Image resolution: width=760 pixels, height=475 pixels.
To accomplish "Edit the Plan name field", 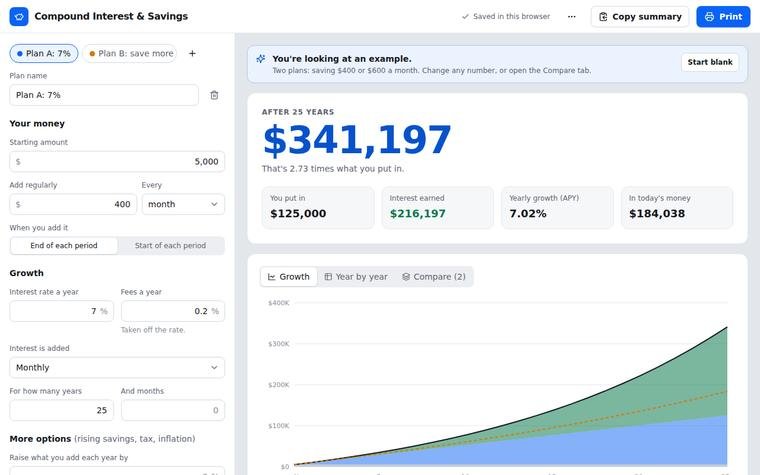I will pyautogui.click(x=104, y=95).
